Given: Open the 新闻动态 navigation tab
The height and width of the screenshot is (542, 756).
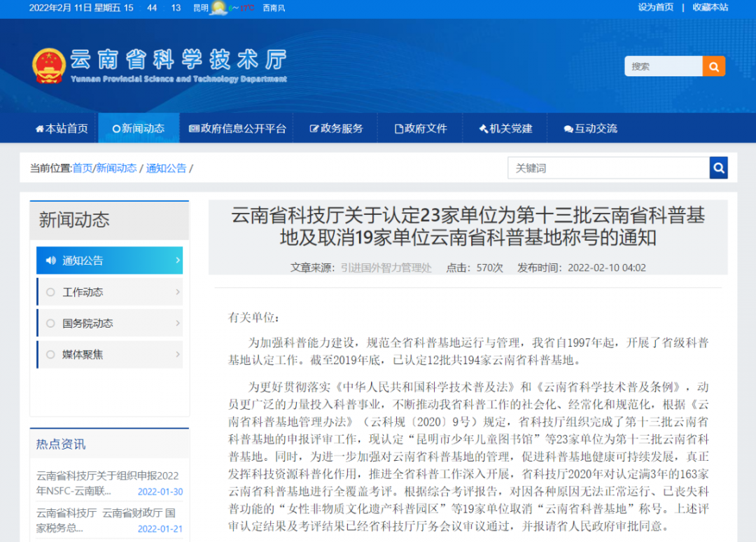Looking at the screenshot, I should click(x=139, y=129).
